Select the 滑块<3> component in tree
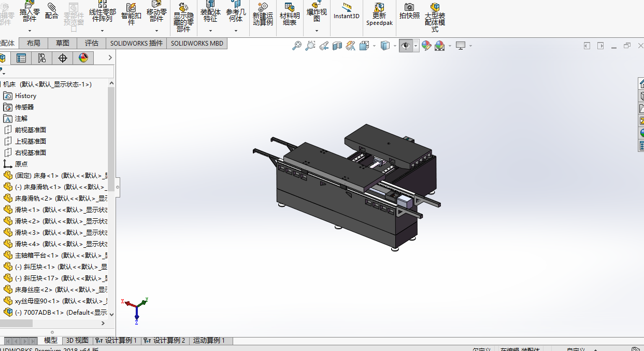This screenshot has height=351, width=644. (55, 233)
